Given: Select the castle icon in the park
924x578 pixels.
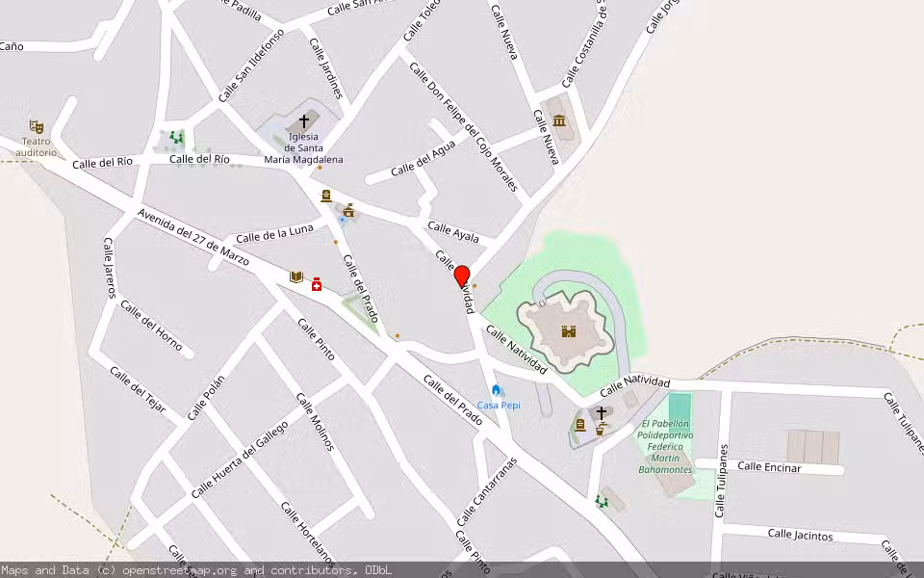Looking at the screenshot, I should [x=569, y=331].
